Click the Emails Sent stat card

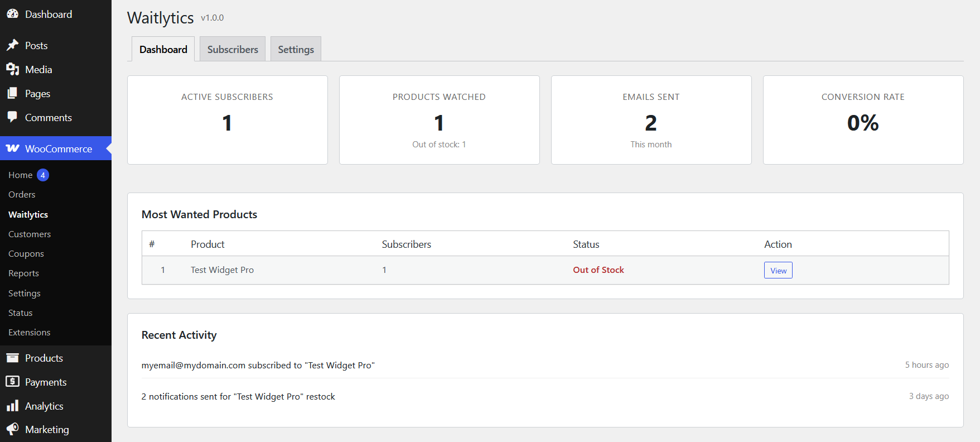(651, 120)
